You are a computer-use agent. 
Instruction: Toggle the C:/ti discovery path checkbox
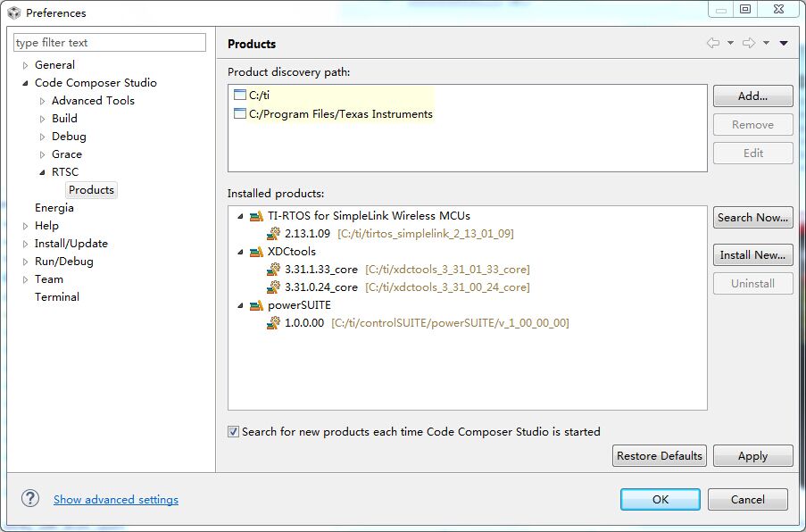[239, 95]
